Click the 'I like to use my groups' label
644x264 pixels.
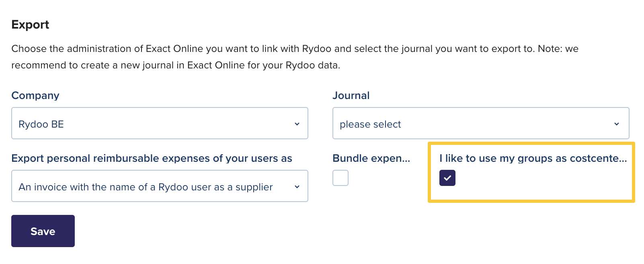click(533, 158)
